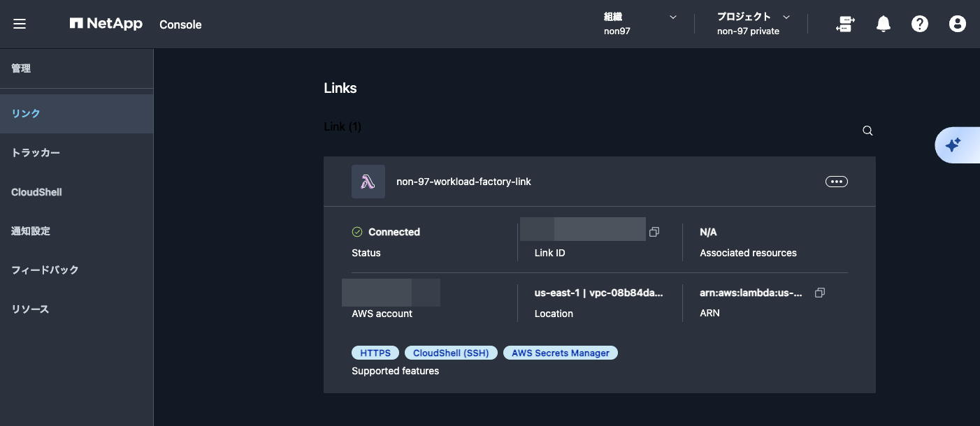The width and height of the screenshot is (980, 426).
Task: Click the us-east-1 | vpc location value
Action: pos(598,293)
